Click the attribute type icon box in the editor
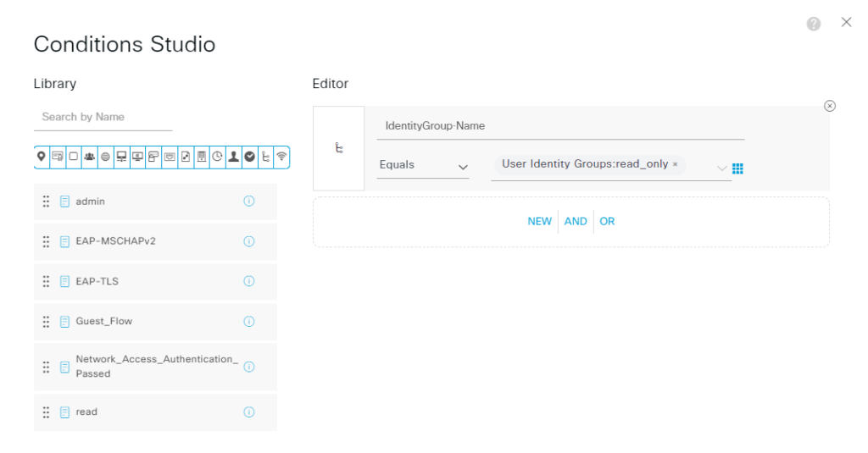 [338, 148]
